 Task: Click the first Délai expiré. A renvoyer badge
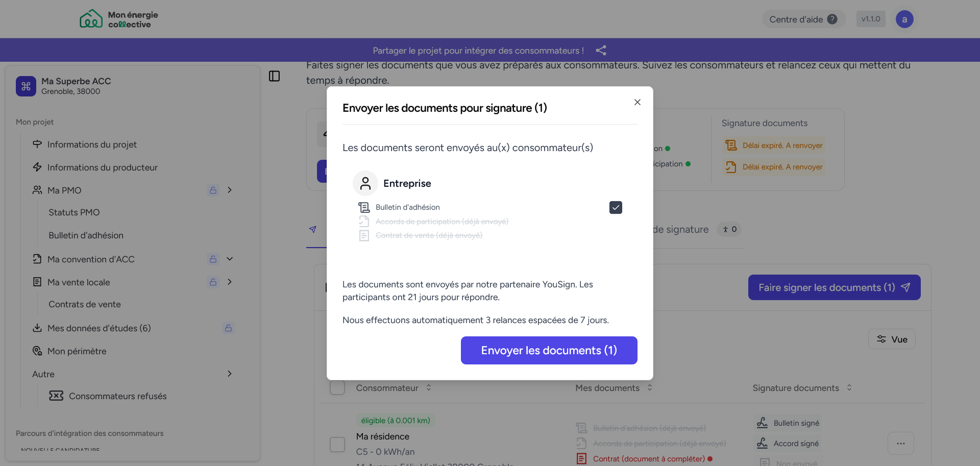774,145
